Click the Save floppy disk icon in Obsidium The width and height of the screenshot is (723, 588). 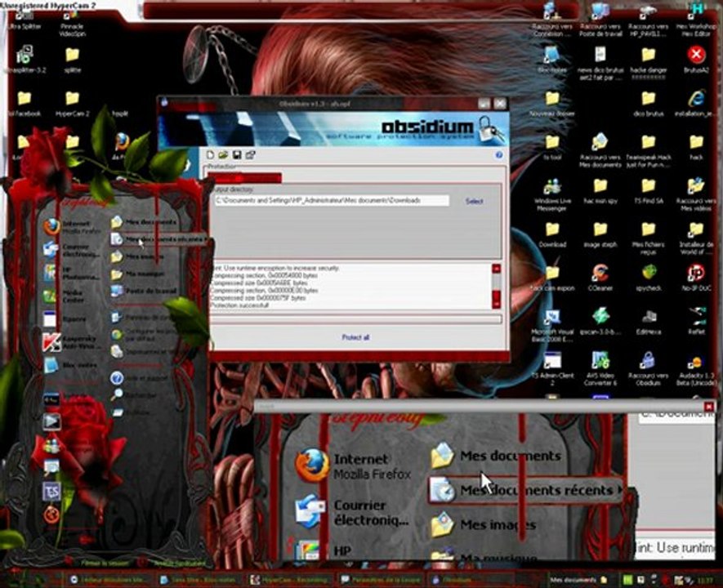click(237, 155)
